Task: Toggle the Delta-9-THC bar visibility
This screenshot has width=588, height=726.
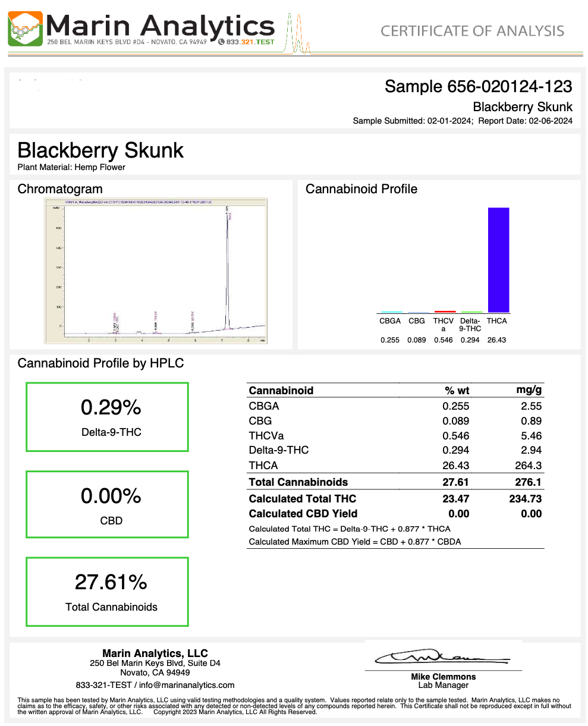Action: pyautogui.click(x=471, y=312)
